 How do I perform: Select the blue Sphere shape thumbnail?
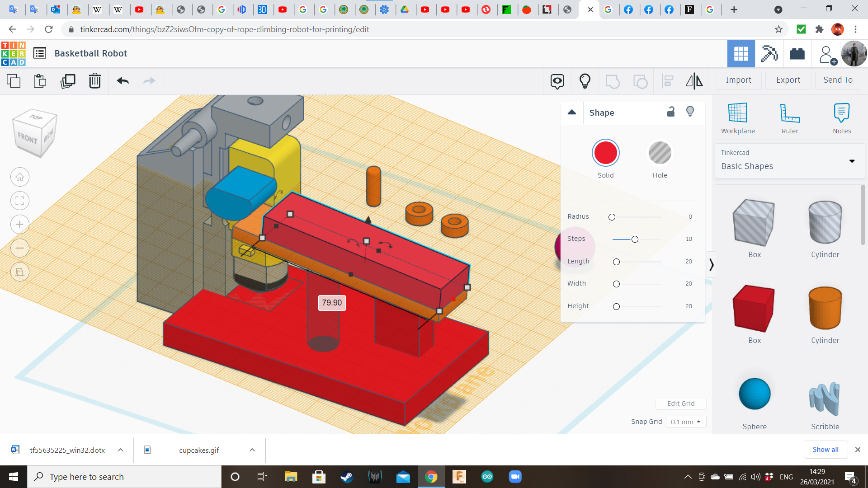click(754, 394)
